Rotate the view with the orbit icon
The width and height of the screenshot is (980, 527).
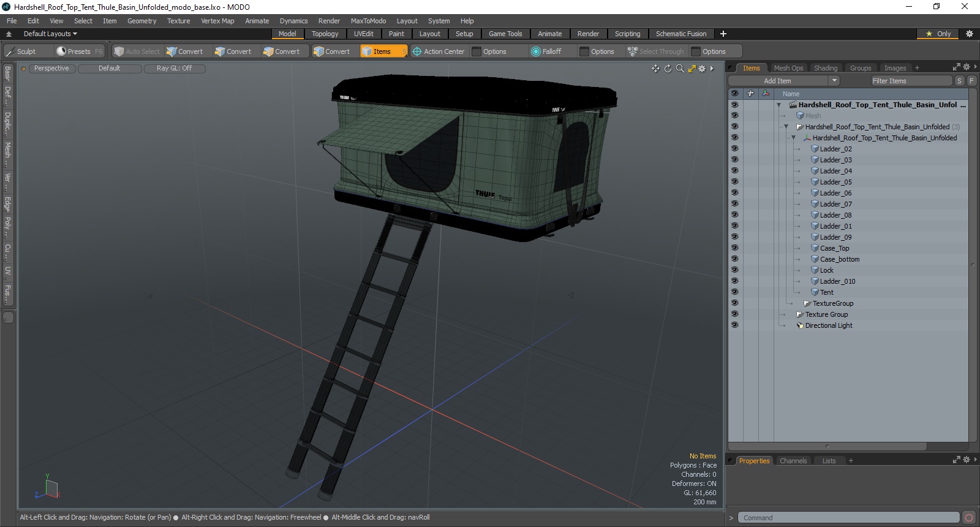pos(668,69)
